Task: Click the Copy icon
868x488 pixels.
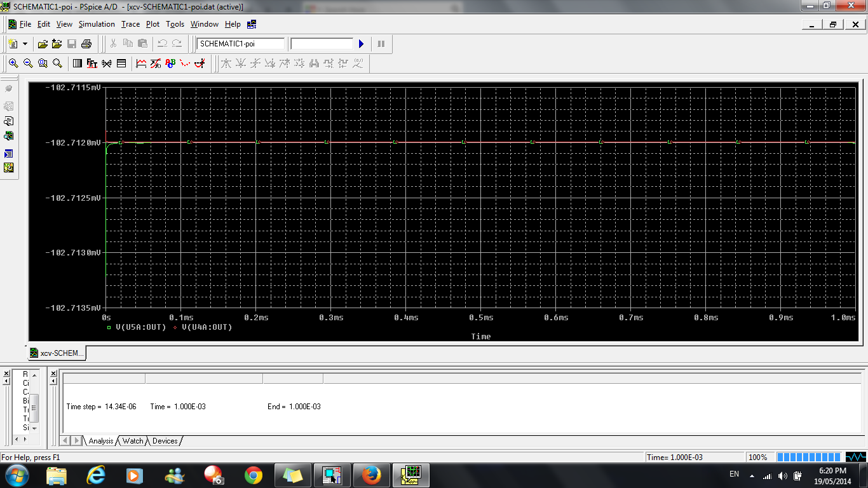Action: click(128, 44)
